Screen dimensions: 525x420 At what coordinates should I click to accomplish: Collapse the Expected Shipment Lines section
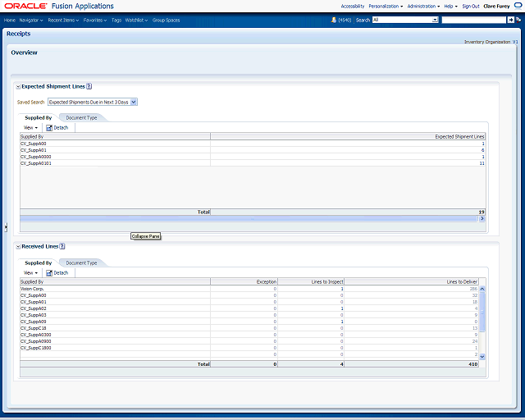(17, 86)
